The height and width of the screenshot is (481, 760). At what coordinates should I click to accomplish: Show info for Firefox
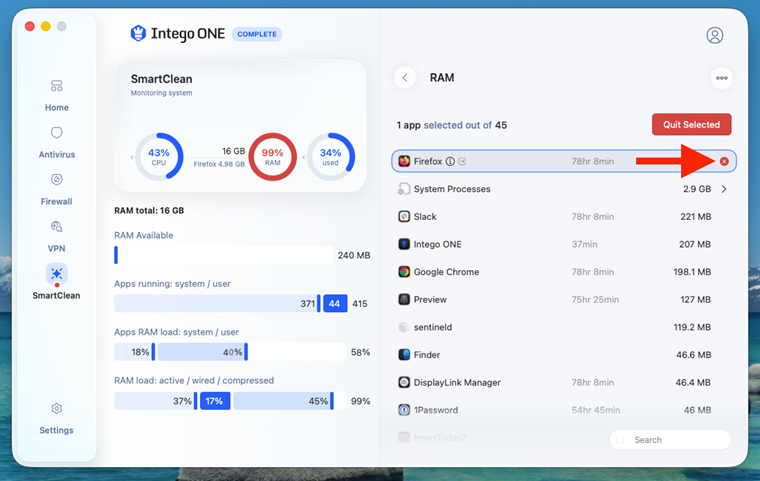(450, 161)
